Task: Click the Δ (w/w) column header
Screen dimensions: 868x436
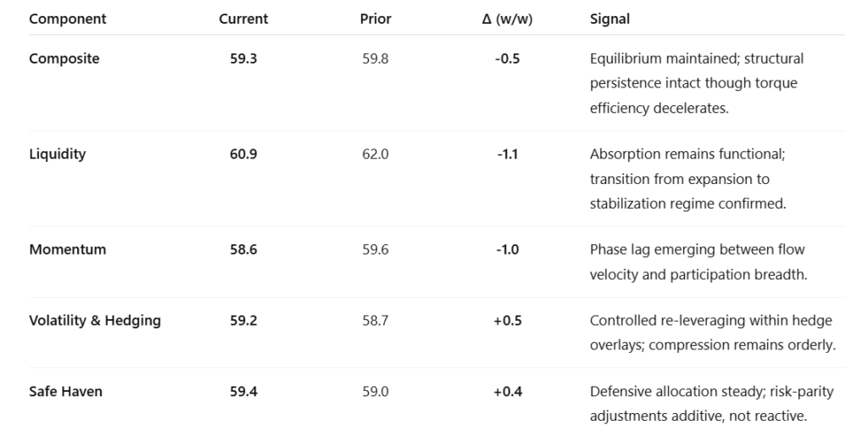Action: [x=507, y=19]
